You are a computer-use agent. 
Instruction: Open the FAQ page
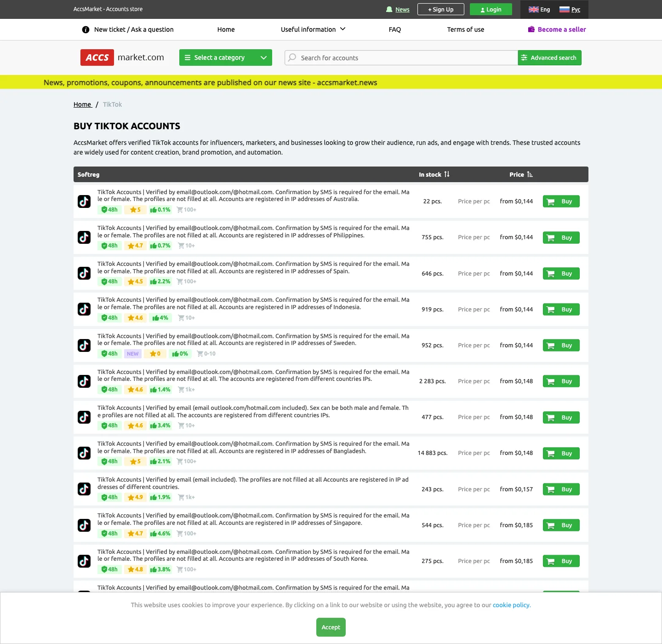click(395, 29)
